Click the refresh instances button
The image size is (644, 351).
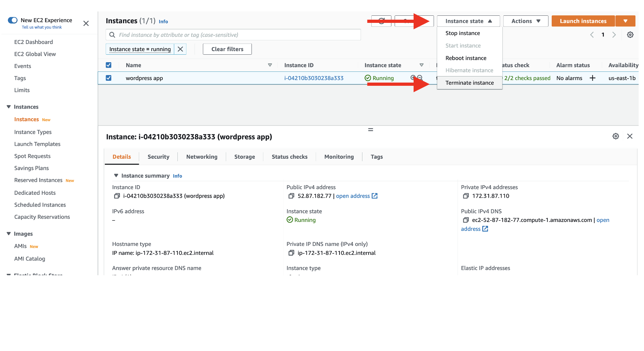click(381, 21)
